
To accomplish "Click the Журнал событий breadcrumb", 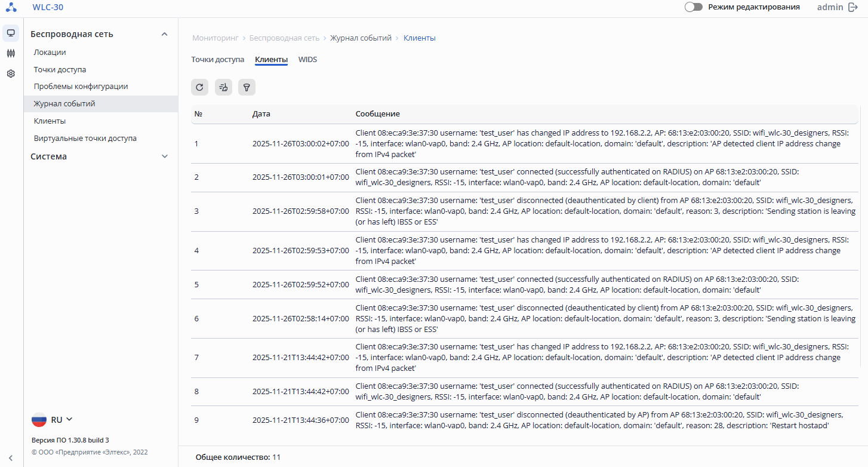I will coord(361,38).
